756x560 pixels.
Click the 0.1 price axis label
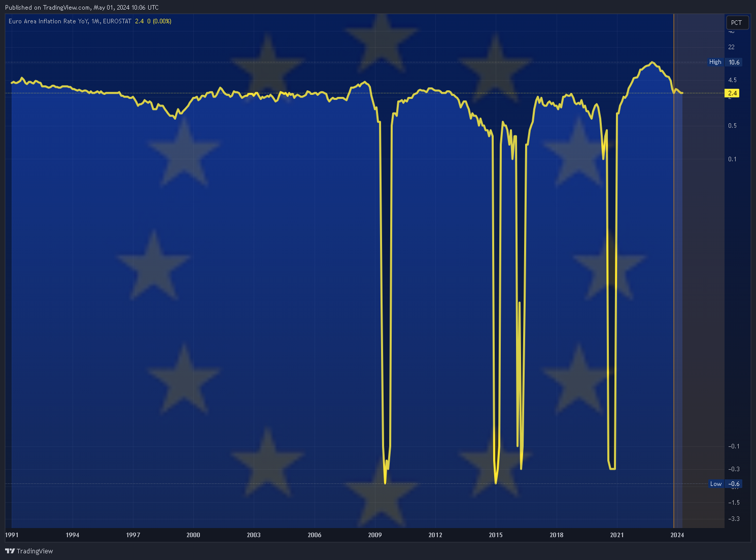[732, 159]
